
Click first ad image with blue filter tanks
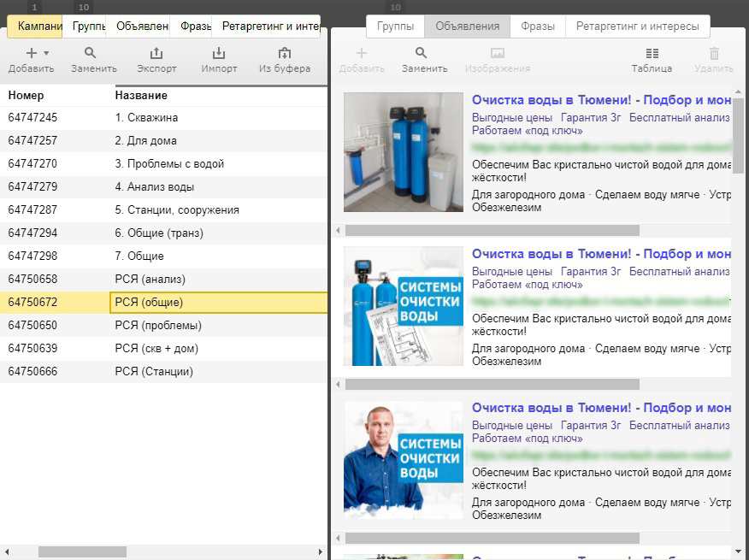click(404, 152)
